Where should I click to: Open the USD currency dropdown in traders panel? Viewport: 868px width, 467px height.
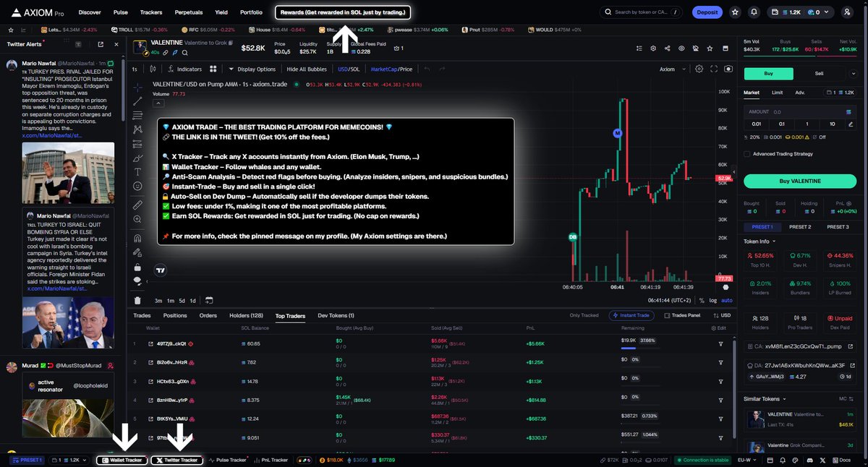(x=723, y=315)
